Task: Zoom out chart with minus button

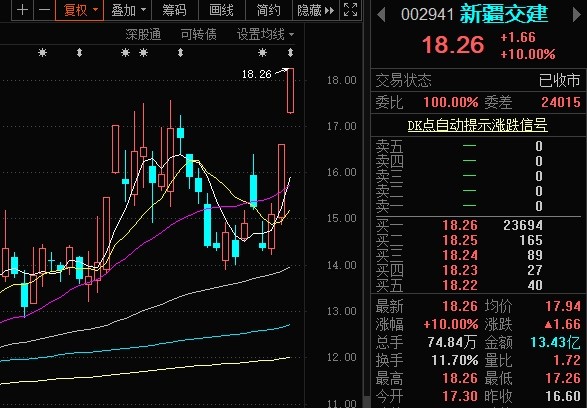Action: 44,10
